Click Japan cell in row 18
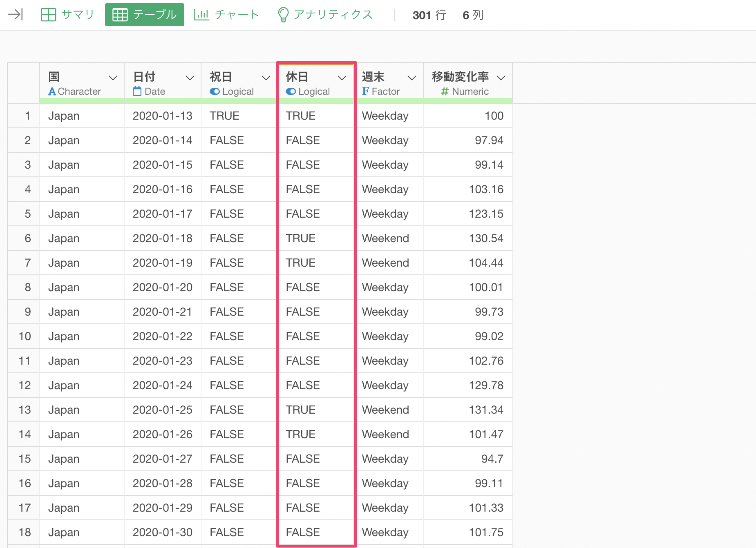Image resolution: width=756 pixels, height=548 pixels. [82, 532]
